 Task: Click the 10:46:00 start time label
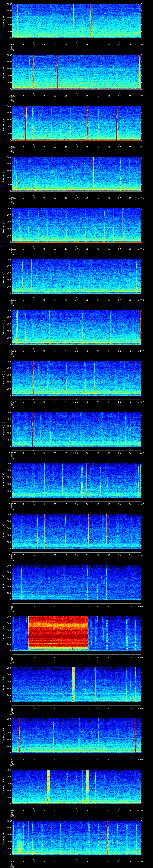(12, 810)
